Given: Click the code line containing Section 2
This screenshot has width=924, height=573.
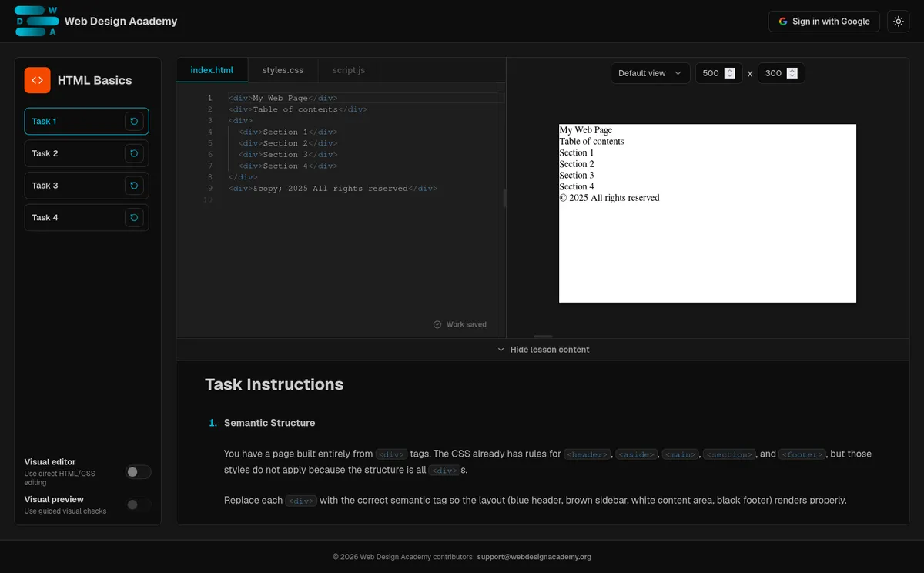Looking at the screenshot, I should [x=287, y=143].
